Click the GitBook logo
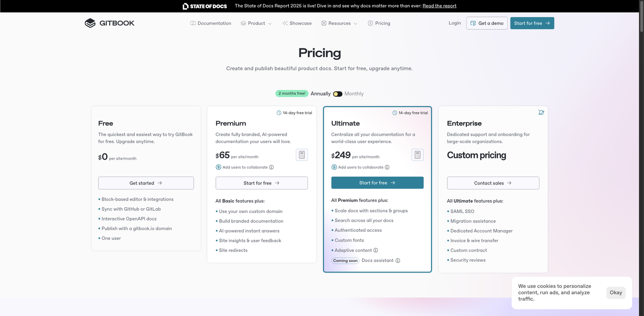Viewport: 644px width, 316px height. [x=109, y=23]
